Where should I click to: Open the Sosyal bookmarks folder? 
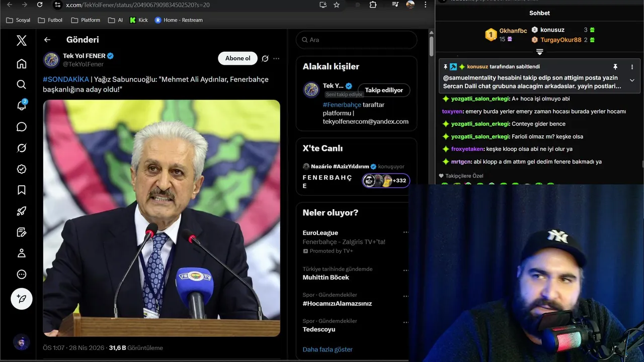[18, 20]
